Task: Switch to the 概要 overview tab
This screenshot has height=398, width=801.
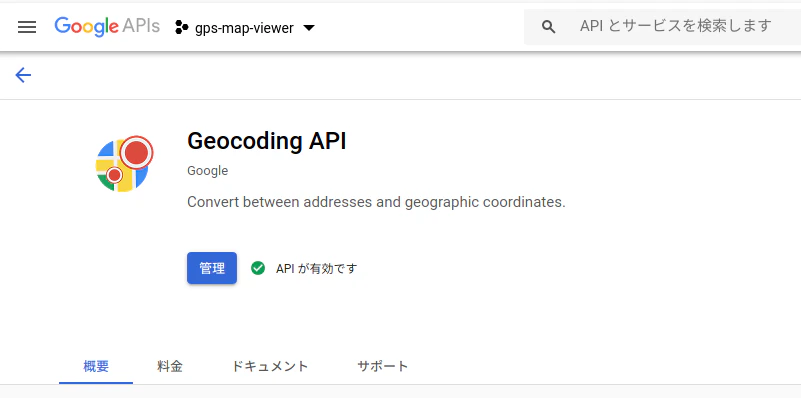Action: [x=96, y=366]
